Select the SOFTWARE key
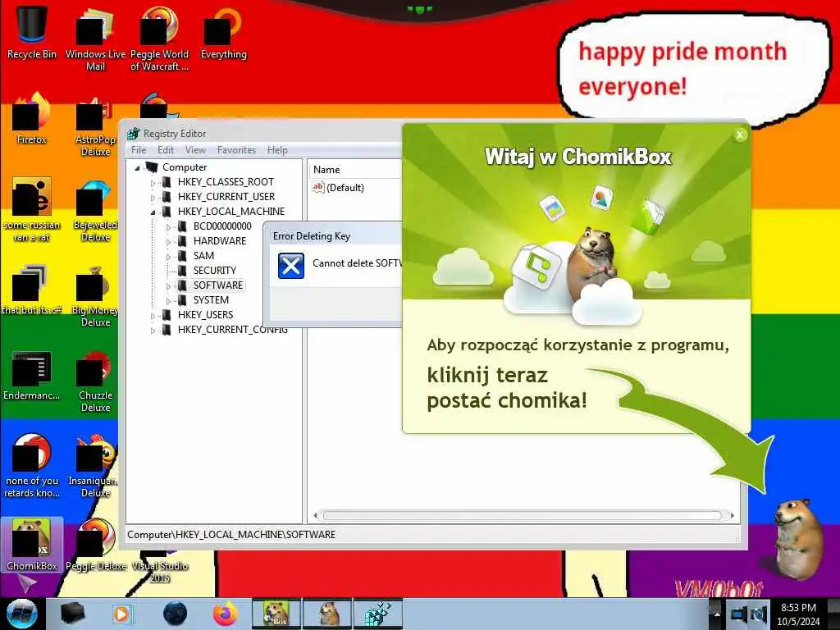The image size is (840, 630). pos(218,285)
